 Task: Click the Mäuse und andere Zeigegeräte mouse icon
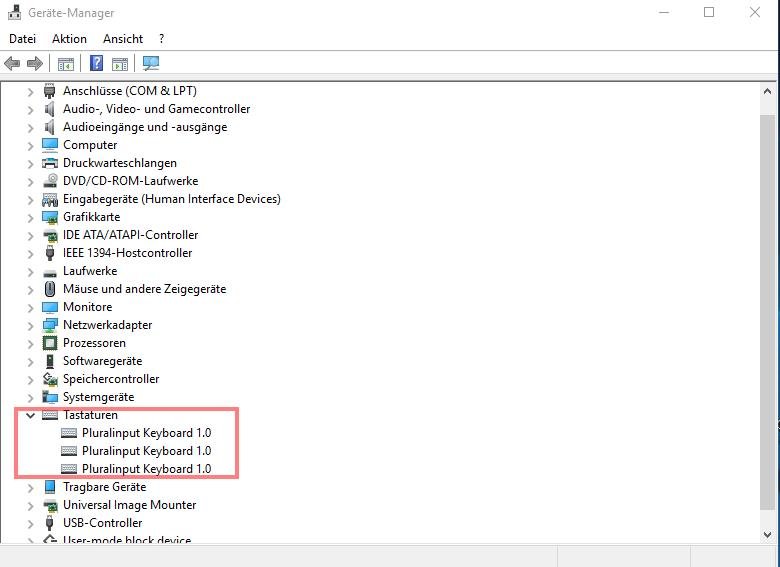point(50,288)
